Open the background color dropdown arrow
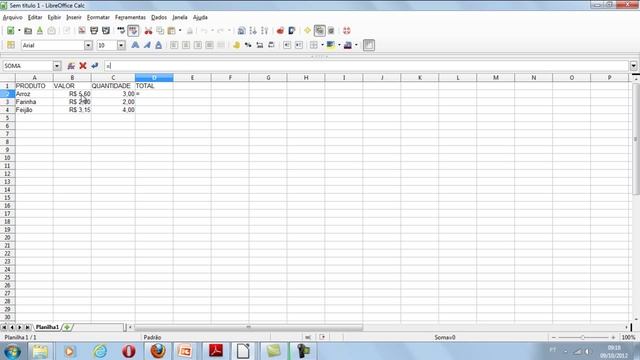This screenshot has height=360, width=640. tap(339, 45)
